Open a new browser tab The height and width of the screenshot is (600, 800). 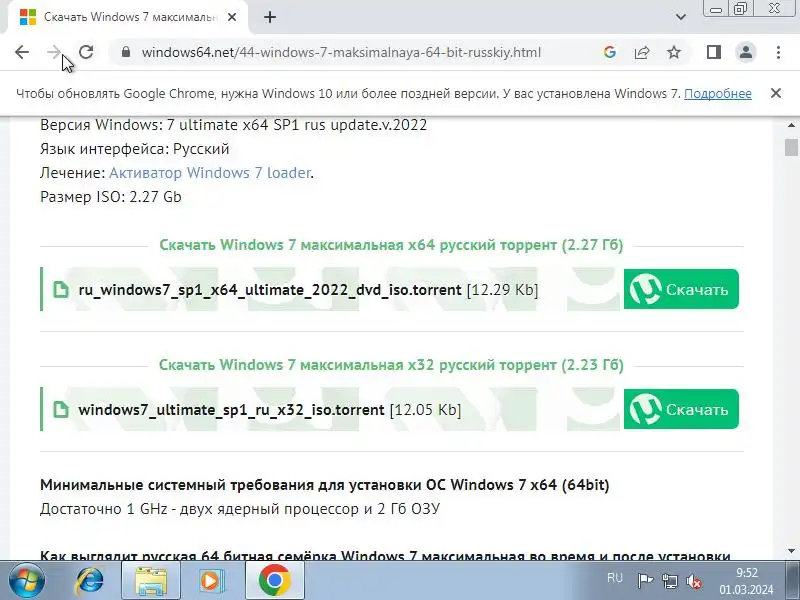270,17
